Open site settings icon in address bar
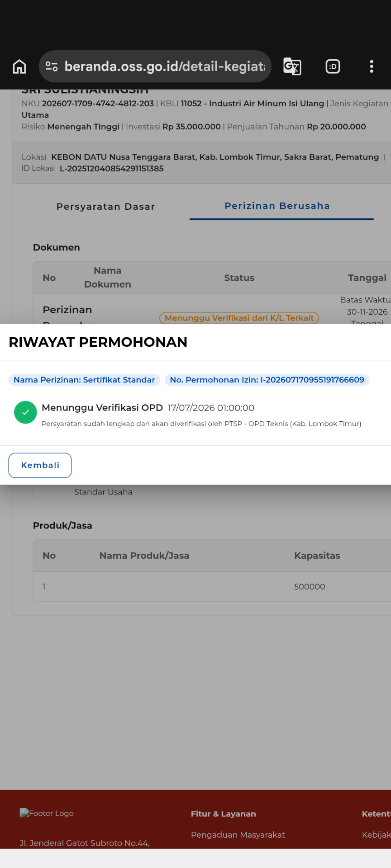Image resolution: width=391 pixels, height=868 pixels. click(x=52, y=66)
